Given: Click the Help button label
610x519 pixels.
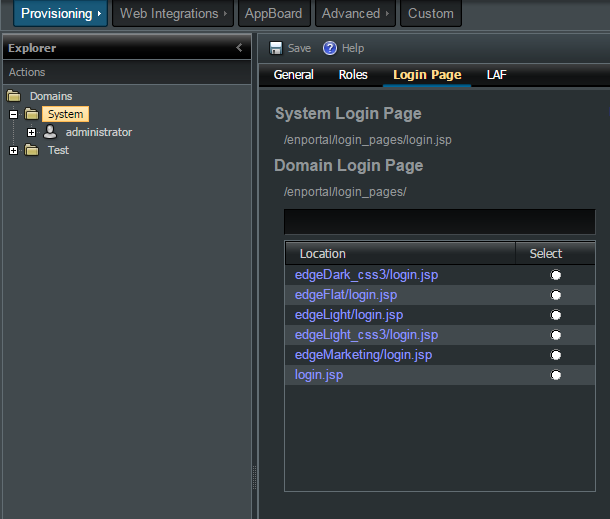Looking at the screenshot, I should pos(353,48).
